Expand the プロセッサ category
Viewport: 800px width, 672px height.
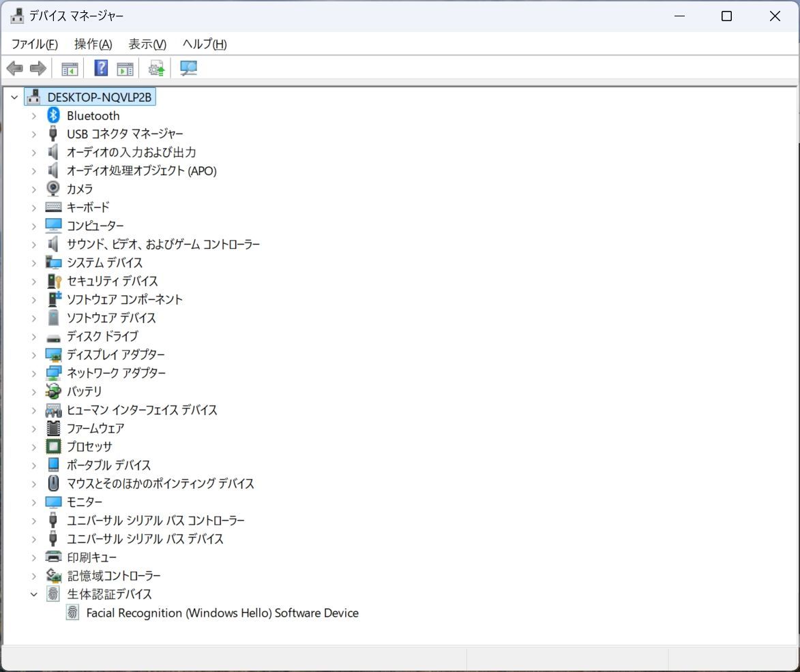click(x=34, y=446)
